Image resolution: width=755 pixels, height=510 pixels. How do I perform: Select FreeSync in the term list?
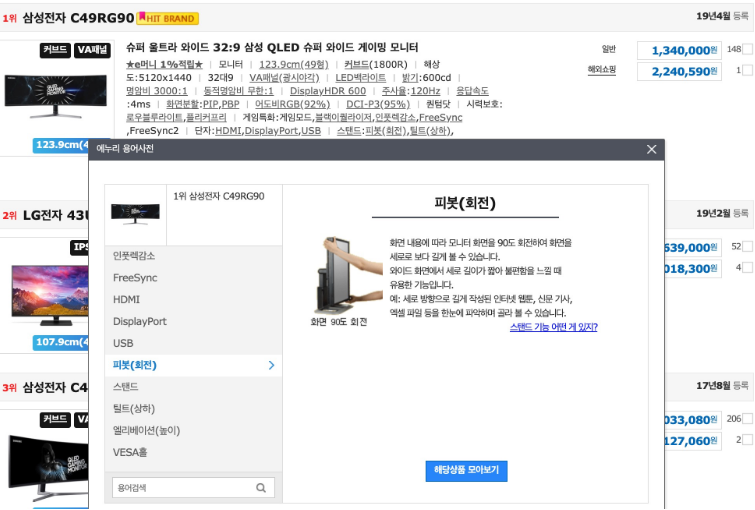pyautogui.click(x=193, y=278)
